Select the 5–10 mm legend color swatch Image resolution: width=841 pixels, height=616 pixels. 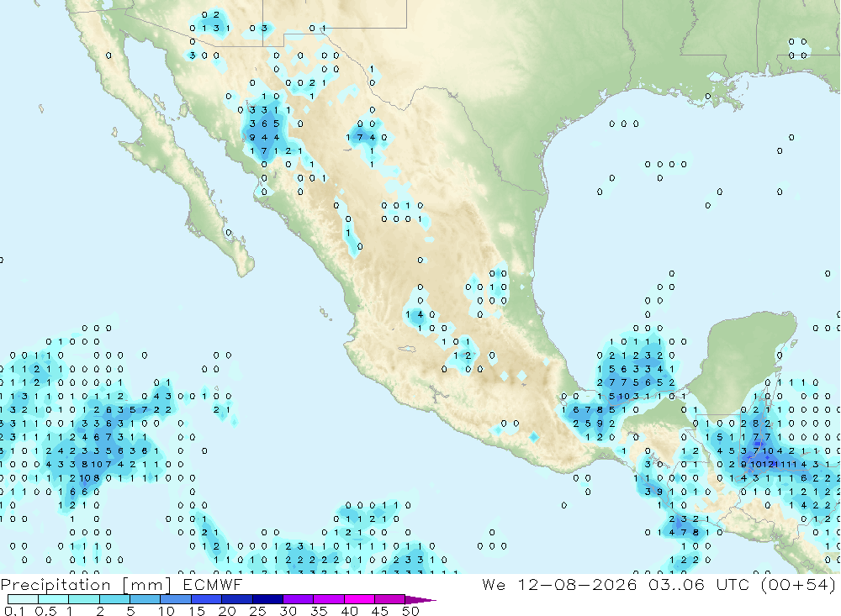tap(145, 599)
